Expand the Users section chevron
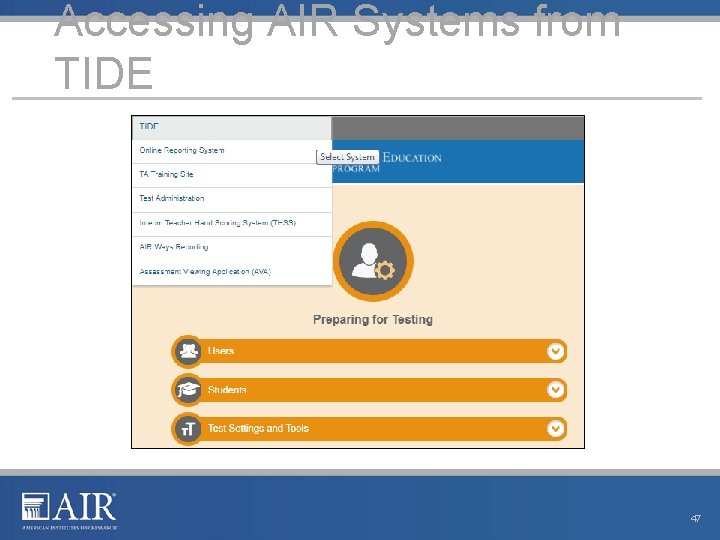This screenshot has width=720, height=540. pyautogui.click(x=556, y=352)
